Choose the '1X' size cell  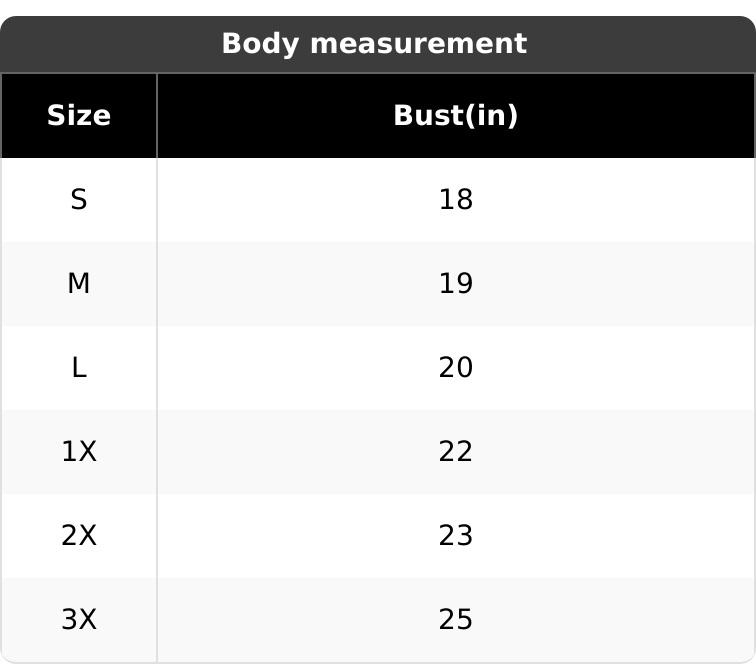[78, 452]
